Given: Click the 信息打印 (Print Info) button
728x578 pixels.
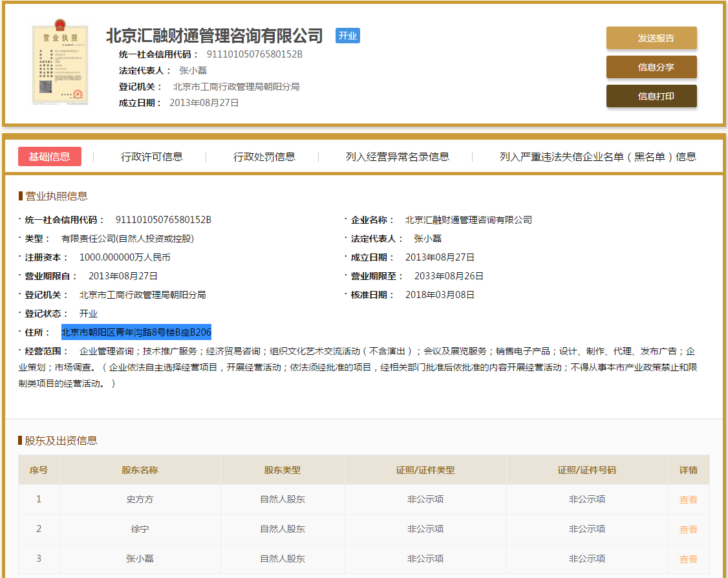Looking at the screenshot, I should [x=651, y=96].
